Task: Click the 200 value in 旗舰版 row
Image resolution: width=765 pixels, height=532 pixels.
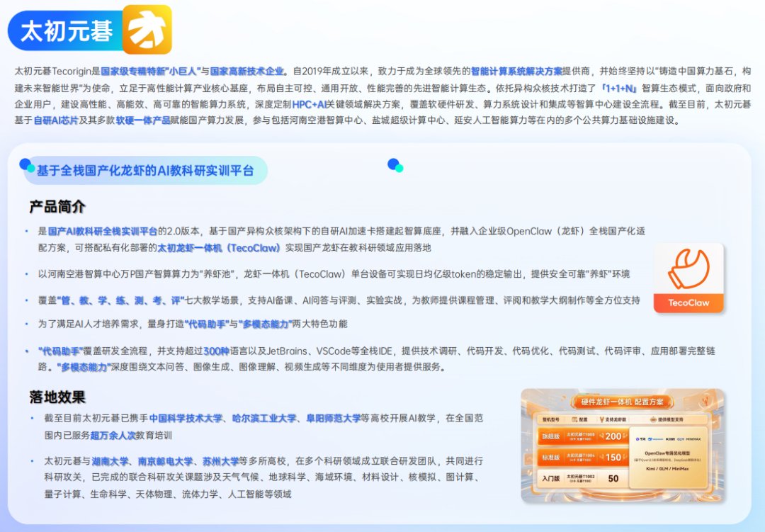Action: point(613,436)
